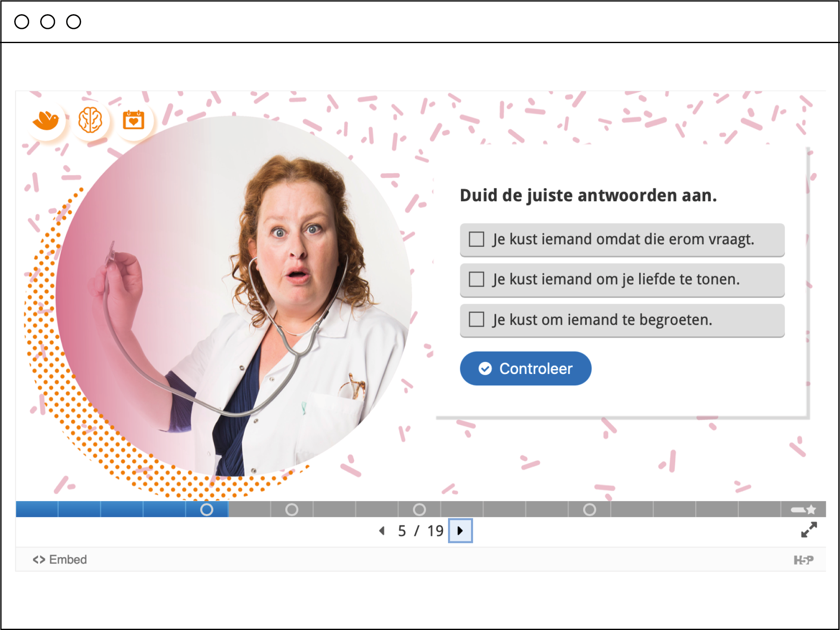Click the slide counter 5 / 19
The image size is (840, 630).
[420, 530]
